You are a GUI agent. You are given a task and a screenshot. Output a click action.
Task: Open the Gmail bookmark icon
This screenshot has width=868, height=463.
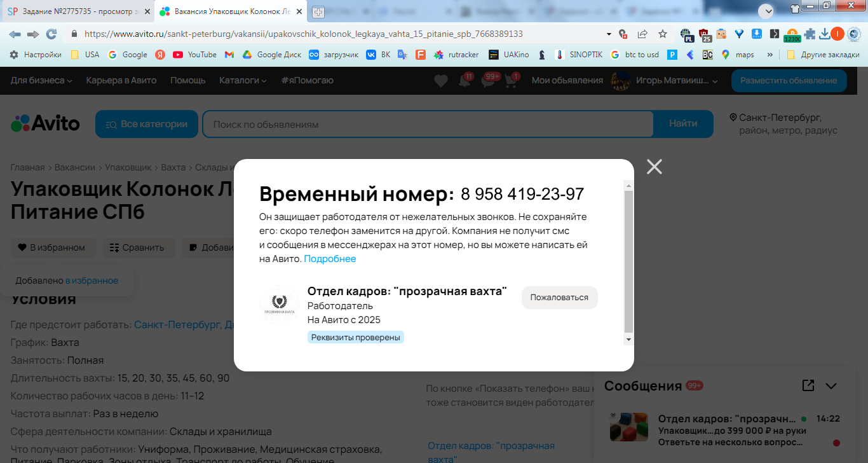(229, 55)
